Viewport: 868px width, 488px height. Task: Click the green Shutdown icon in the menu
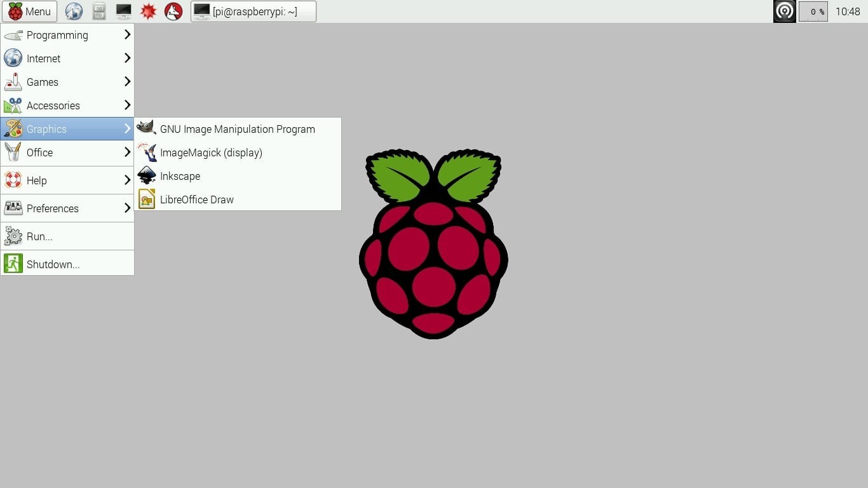(x=13, y=263)
